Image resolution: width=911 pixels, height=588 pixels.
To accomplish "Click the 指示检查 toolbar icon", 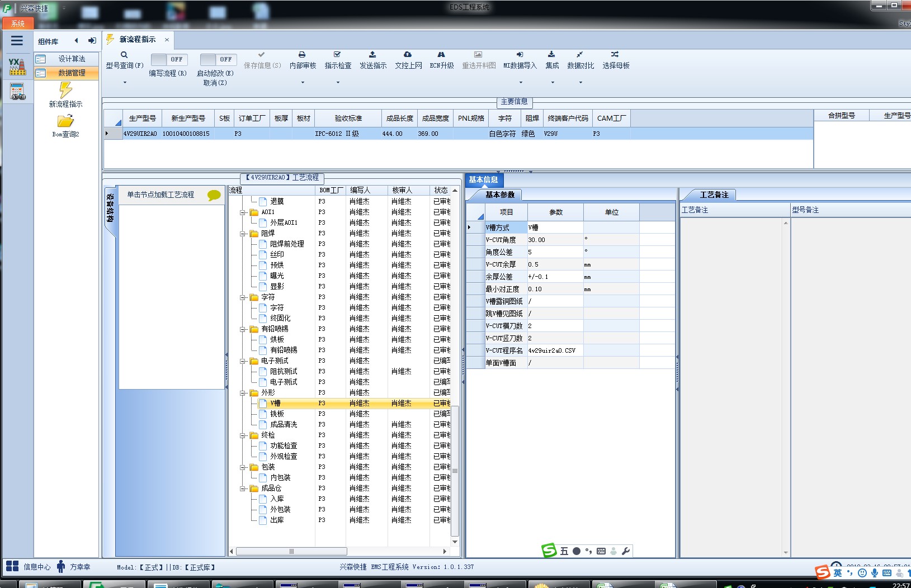I will 337,55.
